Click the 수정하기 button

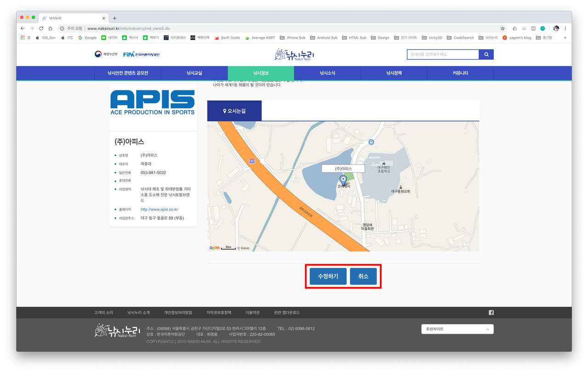pos(328,277)
